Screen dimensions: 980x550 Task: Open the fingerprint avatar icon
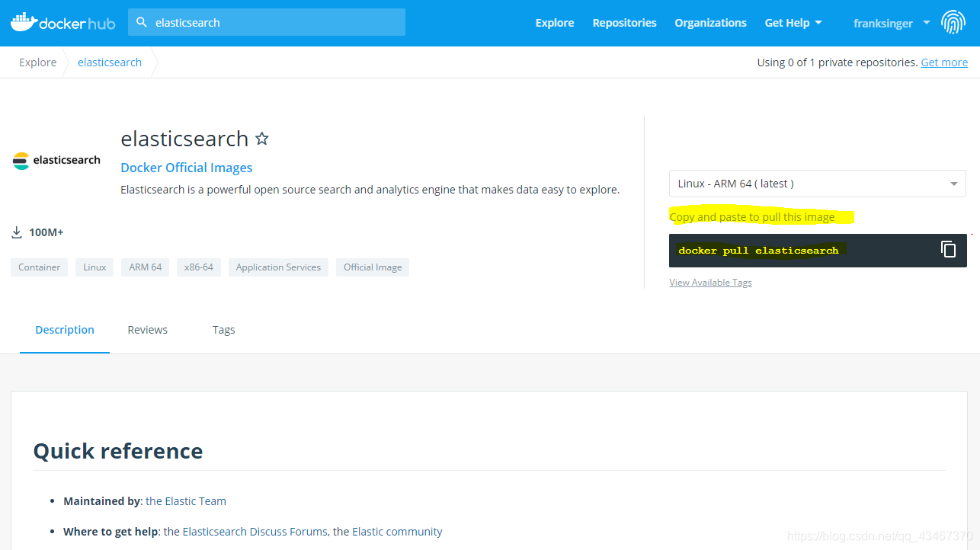(x=953, y=23)
